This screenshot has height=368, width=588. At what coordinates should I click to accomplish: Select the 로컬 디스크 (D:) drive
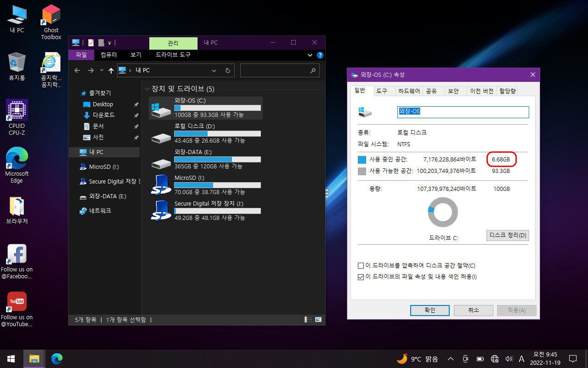click(206, 133)
